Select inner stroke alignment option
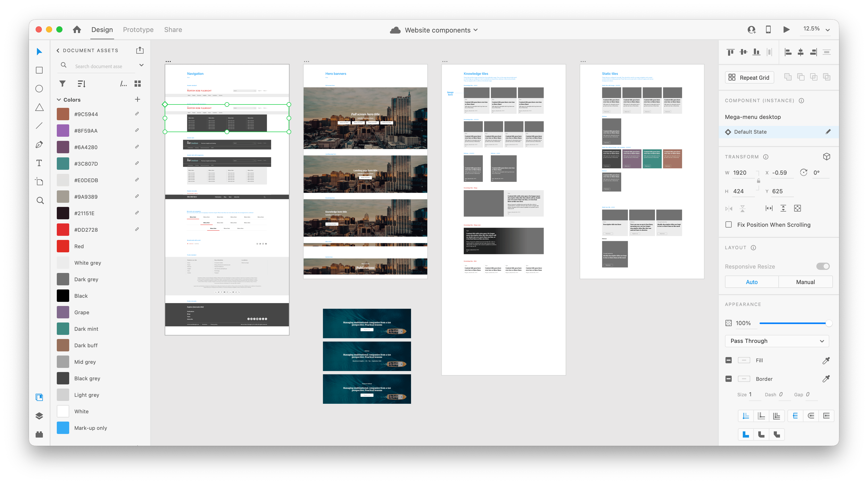 [746, 416]
